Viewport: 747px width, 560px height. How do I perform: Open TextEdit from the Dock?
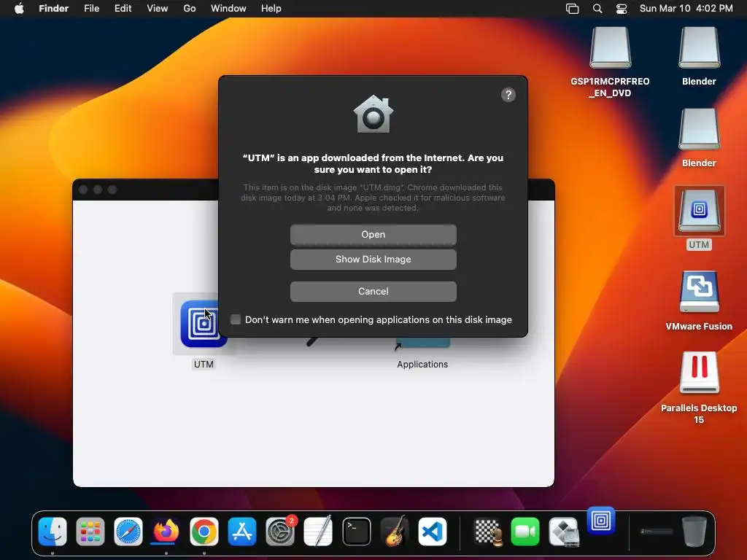pyautogui.click(x=318, y=532)
